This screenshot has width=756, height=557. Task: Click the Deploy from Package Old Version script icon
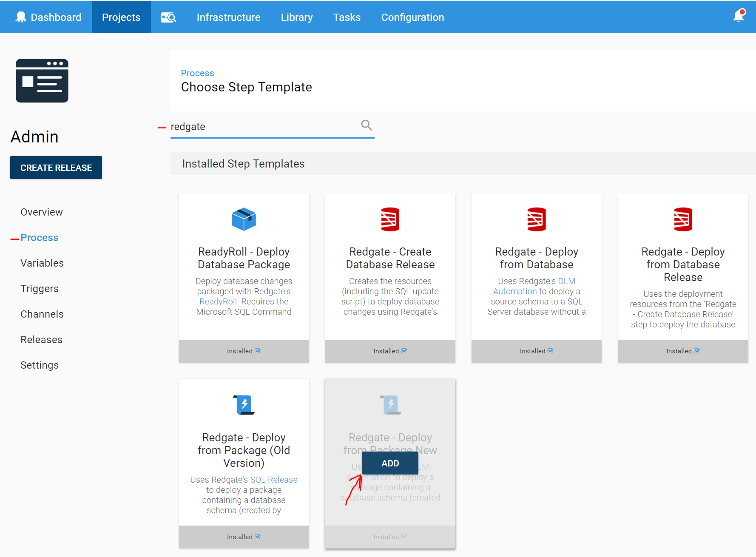click(244, 405)
